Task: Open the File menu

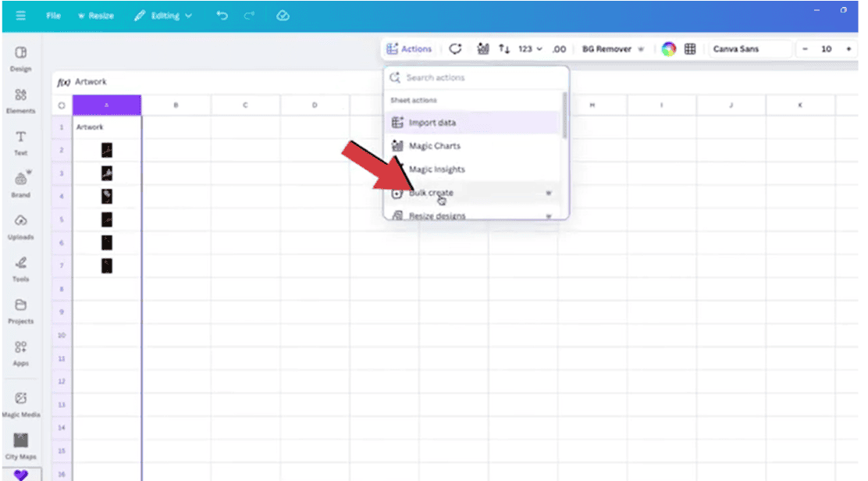Action: coord(53,16)
